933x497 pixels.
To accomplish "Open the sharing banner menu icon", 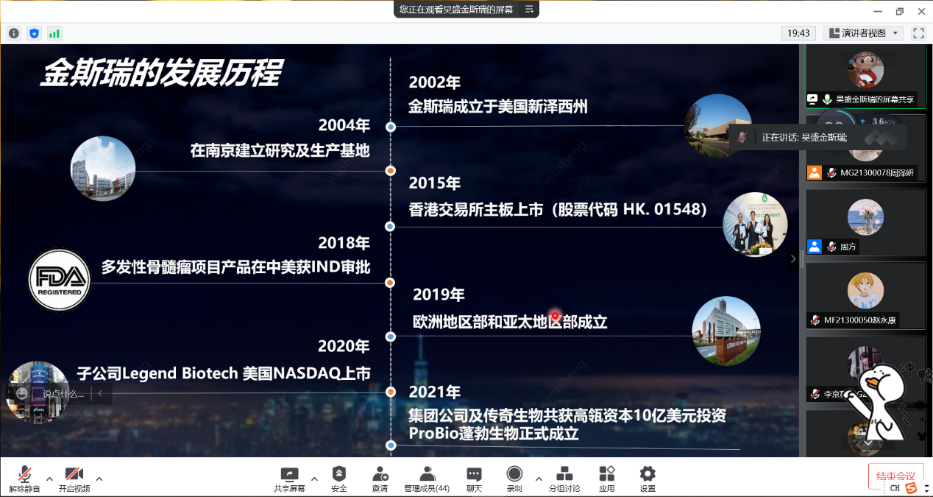I will tap(530, 9).
